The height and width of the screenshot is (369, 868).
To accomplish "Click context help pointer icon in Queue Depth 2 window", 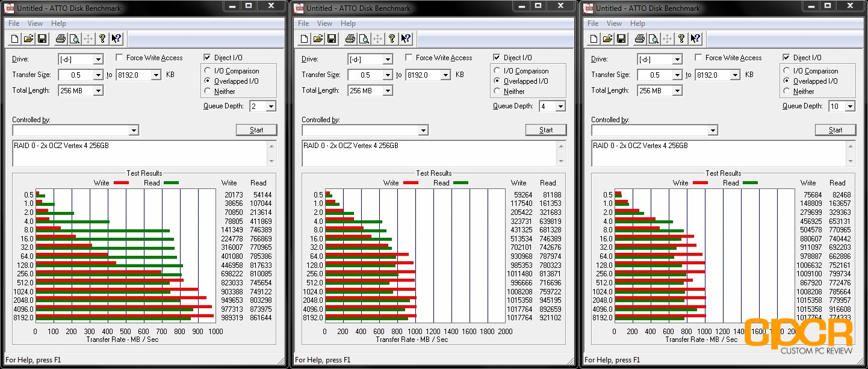I will tap(116, 39).
